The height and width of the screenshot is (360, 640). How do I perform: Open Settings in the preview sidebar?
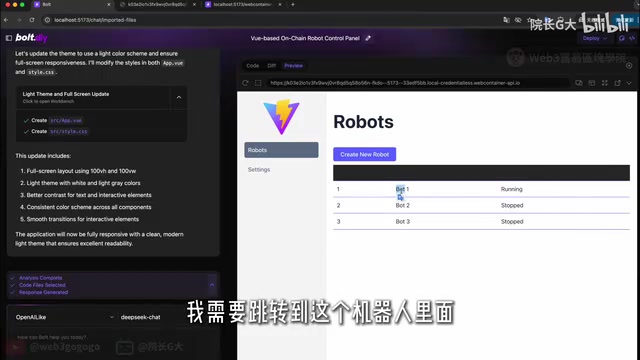tap(281, 169)
